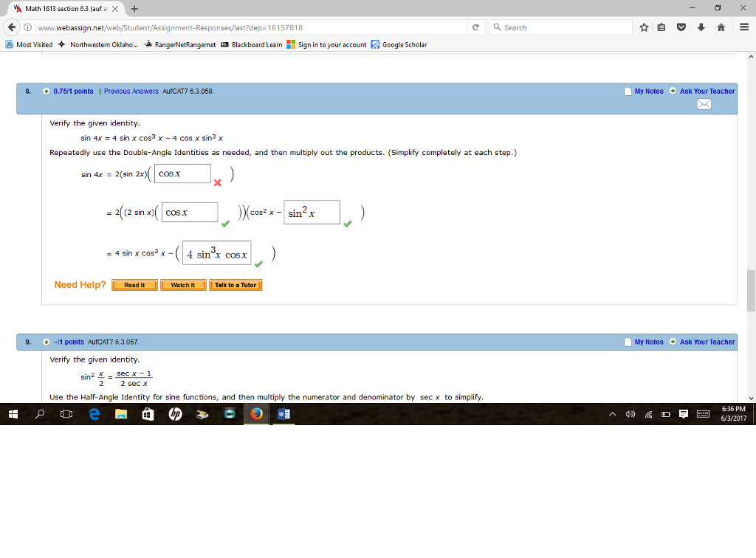This screenshot has width=756, height=558.
Task: Open Windows Store from taskbar
Action: (148, 414)
